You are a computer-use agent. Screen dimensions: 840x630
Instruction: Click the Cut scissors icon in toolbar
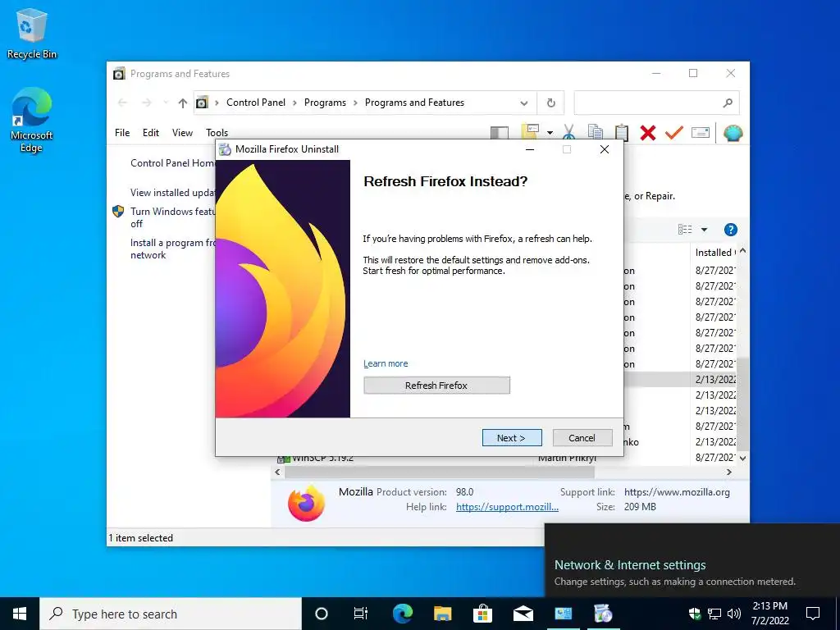tap(569, 132)
